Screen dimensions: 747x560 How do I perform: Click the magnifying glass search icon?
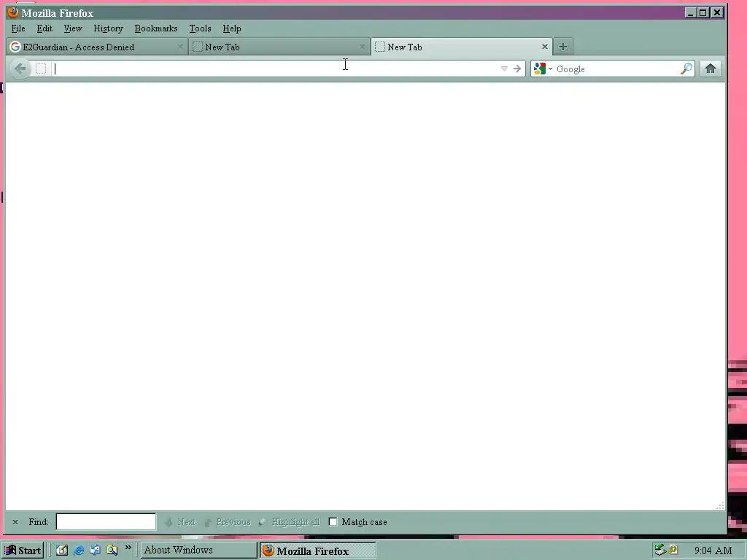coord(686,69)
